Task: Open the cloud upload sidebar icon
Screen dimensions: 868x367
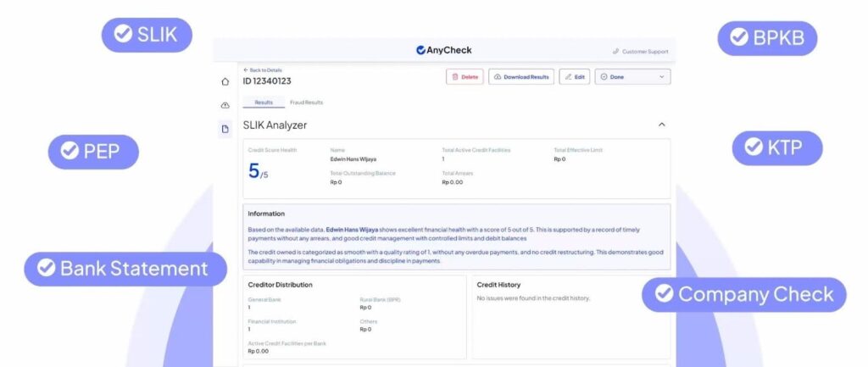Action: (225, 105)
